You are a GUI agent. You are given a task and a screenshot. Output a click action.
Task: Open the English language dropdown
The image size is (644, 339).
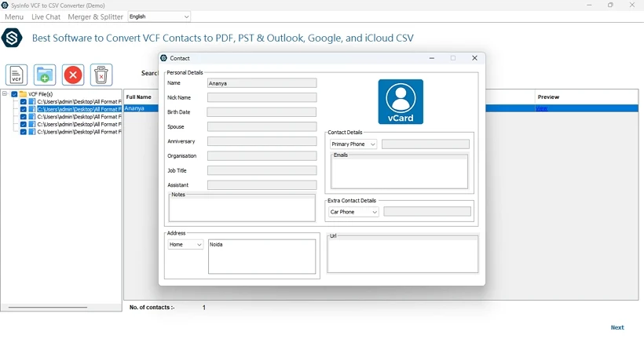pyautogui.click(x=159, y=16)
